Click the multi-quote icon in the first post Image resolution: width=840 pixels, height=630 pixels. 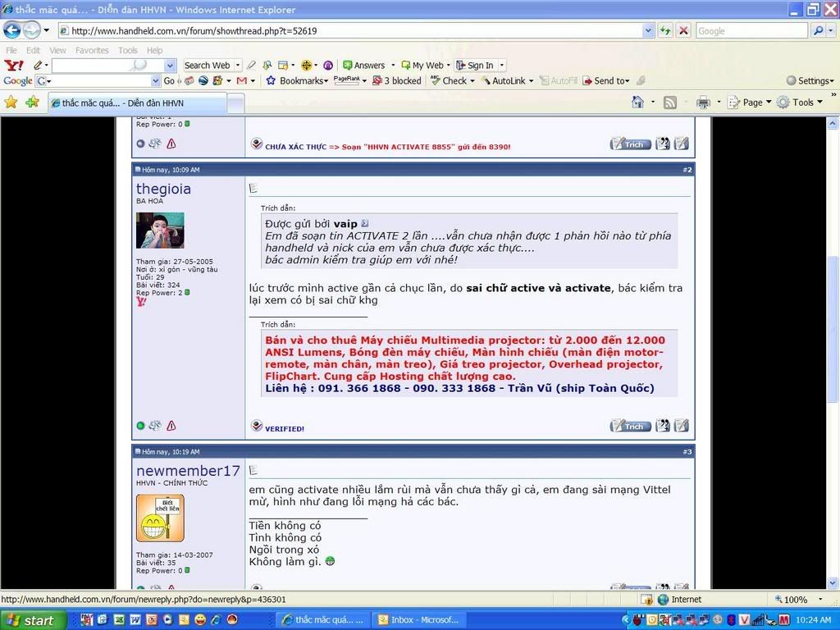[663, 143]
